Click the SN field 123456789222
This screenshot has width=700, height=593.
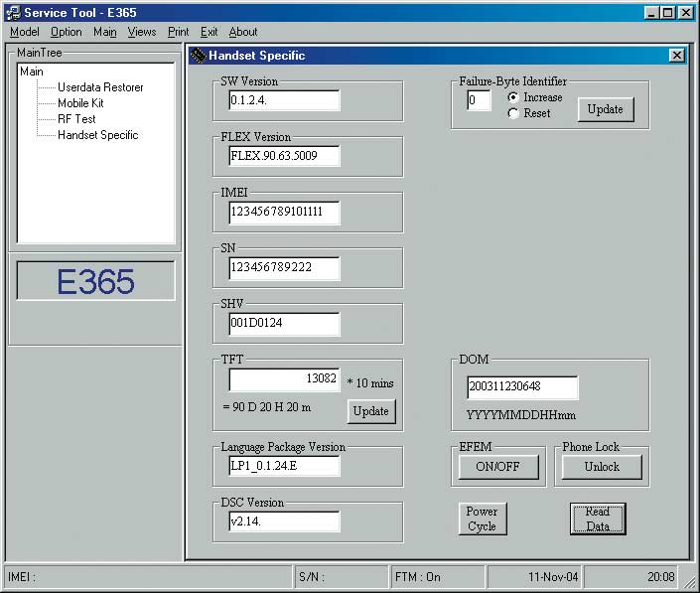(284, 267)
